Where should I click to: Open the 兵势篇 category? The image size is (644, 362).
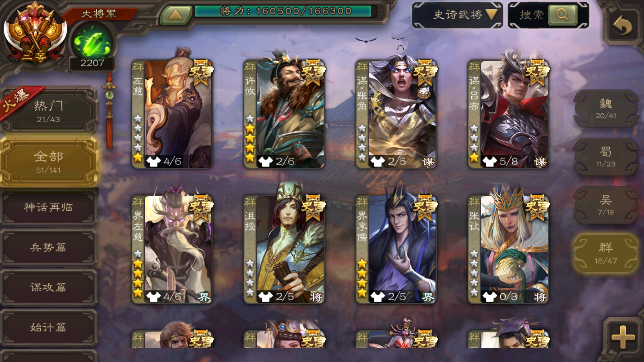pos(48,247)
